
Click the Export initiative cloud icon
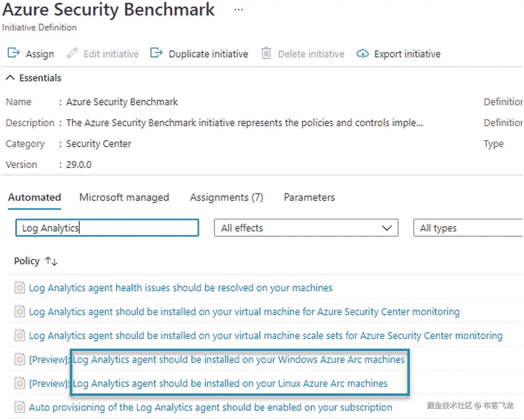[362, 54]
